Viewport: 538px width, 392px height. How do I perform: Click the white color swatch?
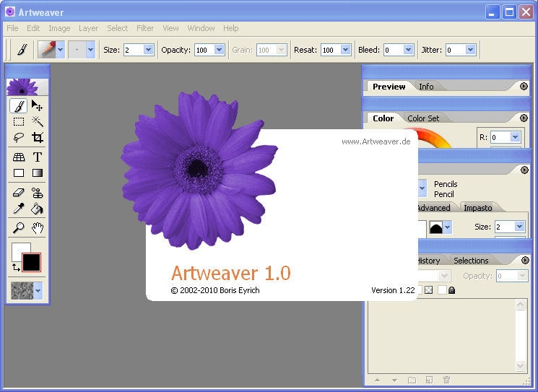pos(17,249)
